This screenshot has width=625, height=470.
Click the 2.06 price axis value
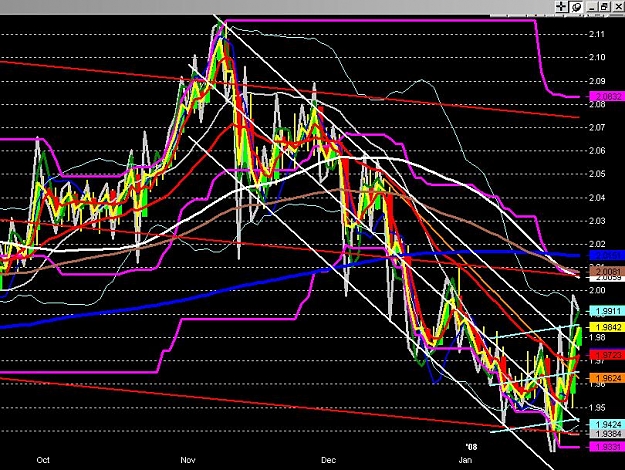tap(597, 151)
